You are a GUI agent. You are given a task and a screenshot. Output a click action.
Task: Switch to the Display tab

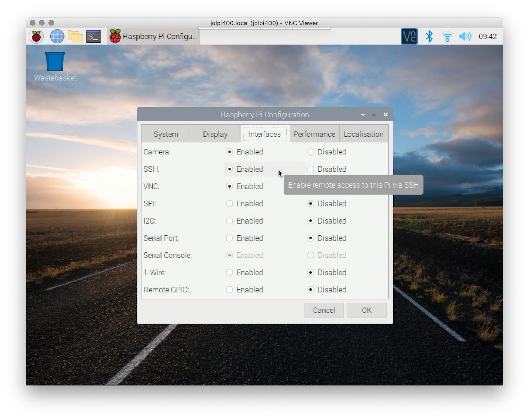pos(215,134)
